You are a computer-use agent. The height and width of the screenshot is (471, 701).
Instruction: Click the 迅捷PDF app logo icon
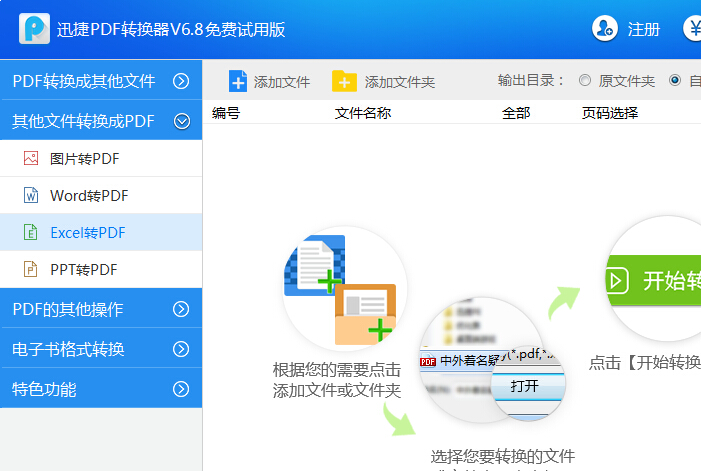[34, 29]
